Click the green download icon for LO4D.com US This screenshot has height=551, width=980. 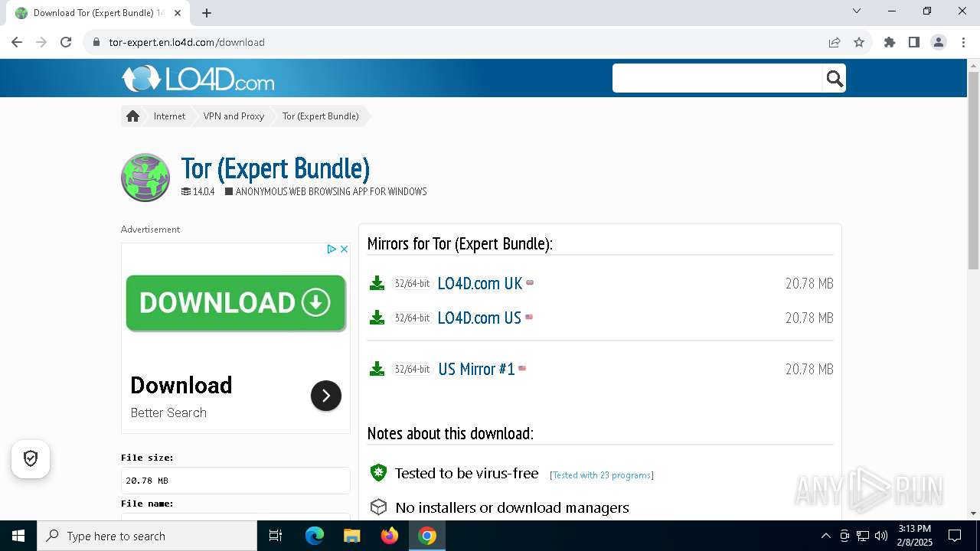(377, 318)
